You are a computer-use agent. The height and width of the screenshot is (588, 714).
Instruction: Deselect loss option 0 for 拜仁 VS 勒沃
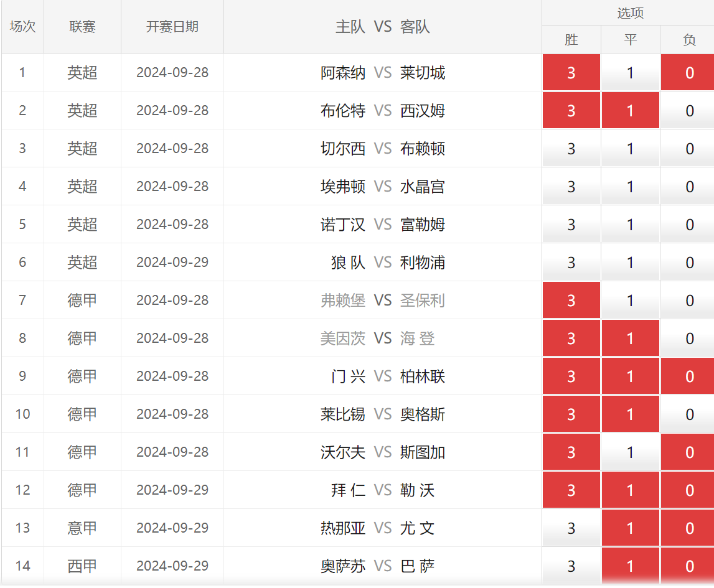click(x=688, y=490)
